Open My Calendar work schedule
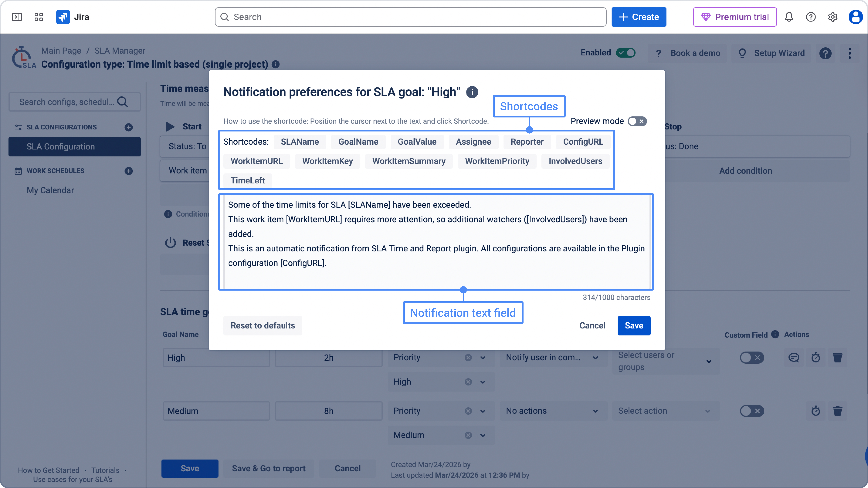Viewport: 868px width, 488px height. pos(50,190)
